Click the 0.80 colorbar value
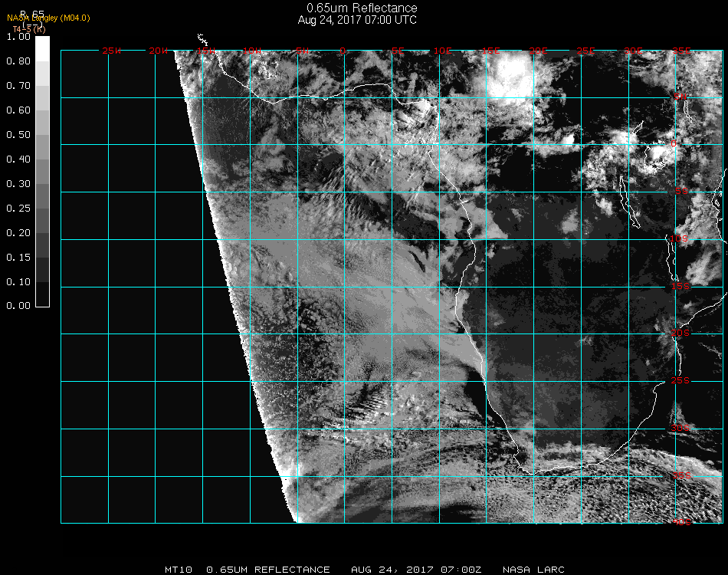 (18, 61)
